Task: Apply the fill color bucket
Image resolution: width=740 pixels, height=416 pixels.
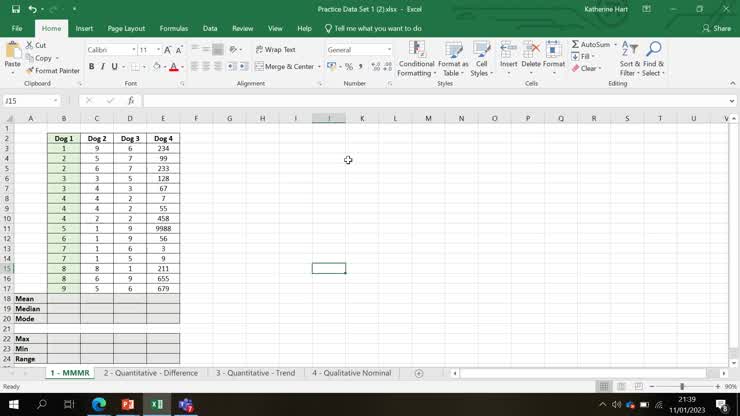Action: point(157,67)
